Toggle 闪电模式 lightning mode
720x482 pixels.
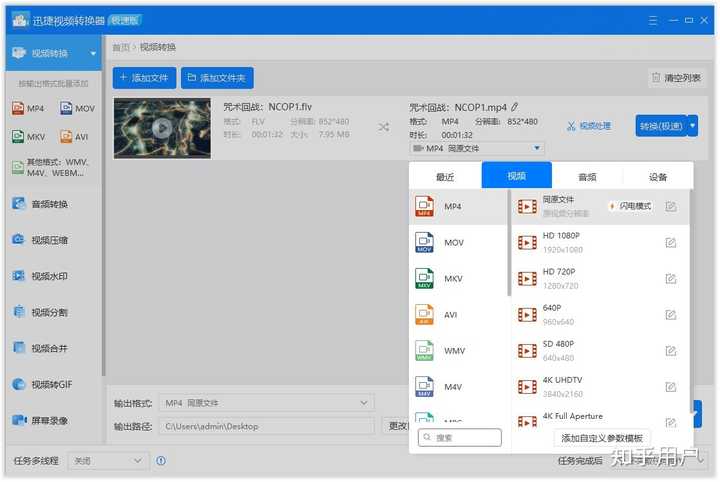[631, 206]
